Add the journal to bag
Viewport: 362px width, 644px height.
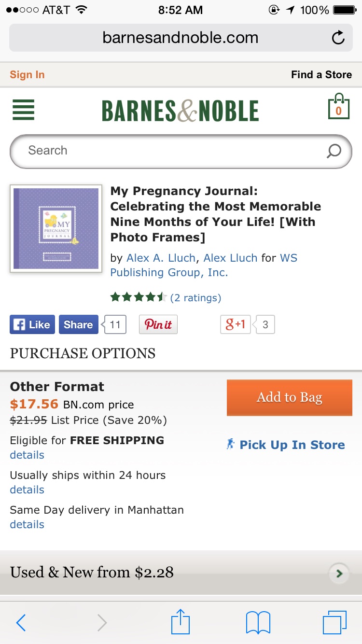289,397
